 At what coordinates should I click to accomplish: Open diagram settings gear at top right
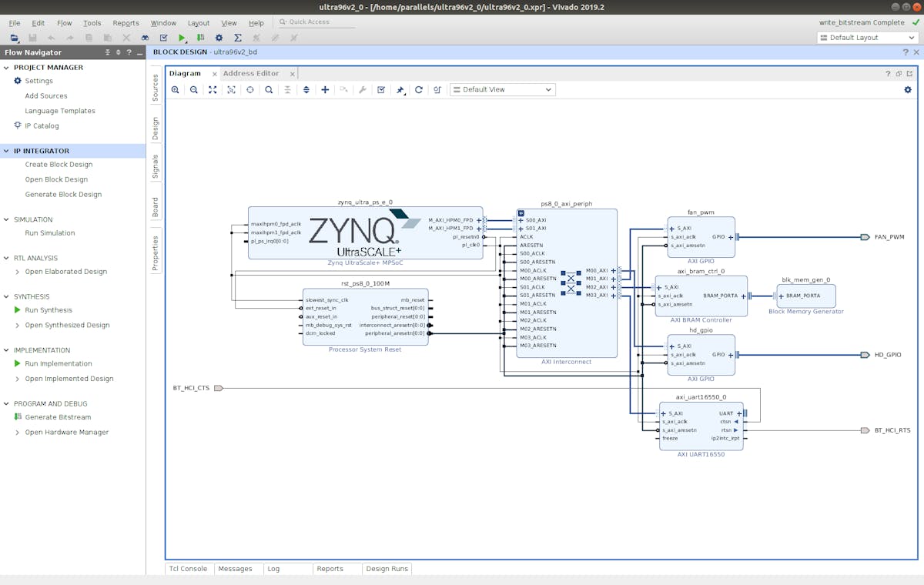(907, 90)
